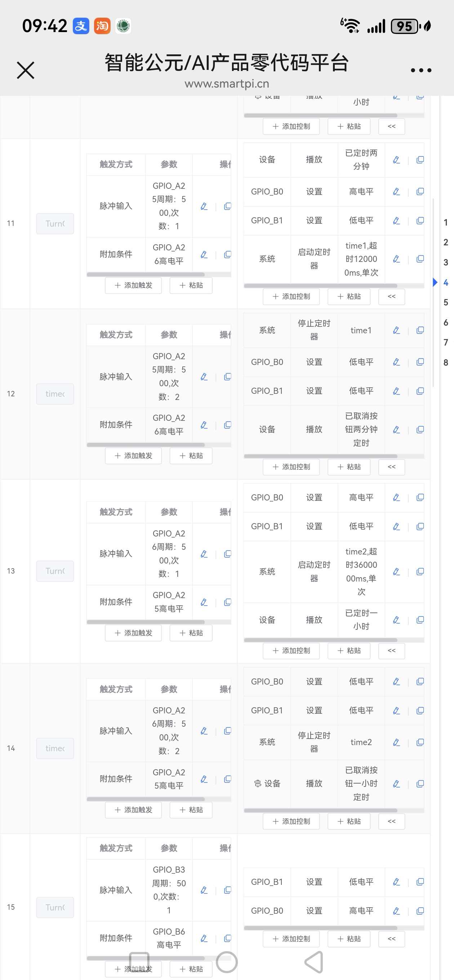The height and width of the screenshot is (980, 454).
Task: Add a control to row 13
Action: [291, 651]
